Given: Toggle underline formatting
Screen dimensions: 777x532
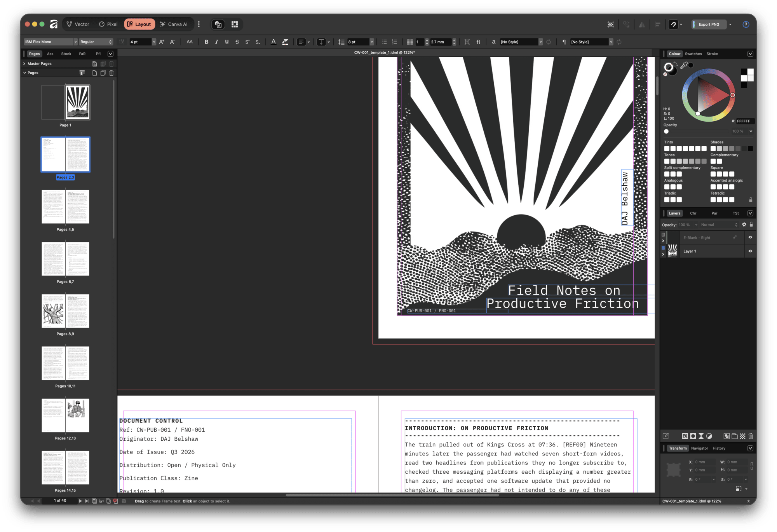Looking at the screenshot, I should [x=227, y=42].
